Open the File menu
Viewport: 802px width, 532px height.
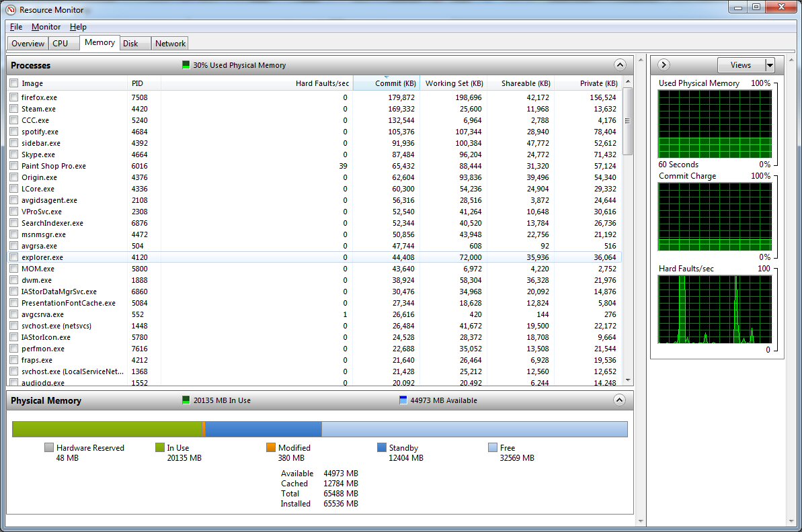[x=16, y=27]
